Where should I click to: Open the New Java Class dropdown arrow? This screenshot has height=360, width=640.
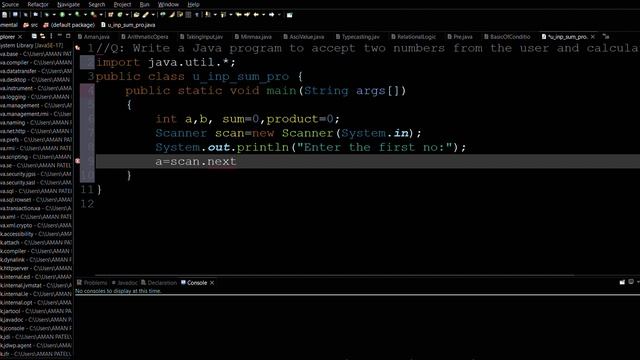pyautogui.click(x=127, y=15)
